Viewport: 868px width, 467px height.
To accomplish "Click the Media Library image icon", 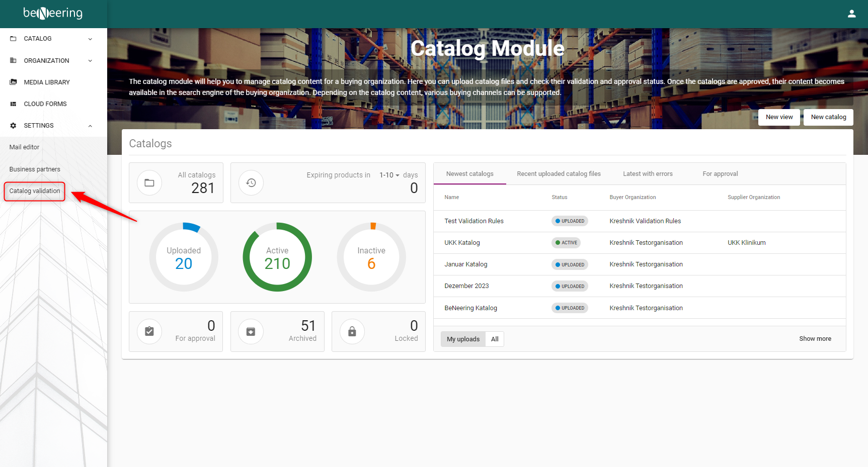I will pyautogui.click(x=13, y=82).
